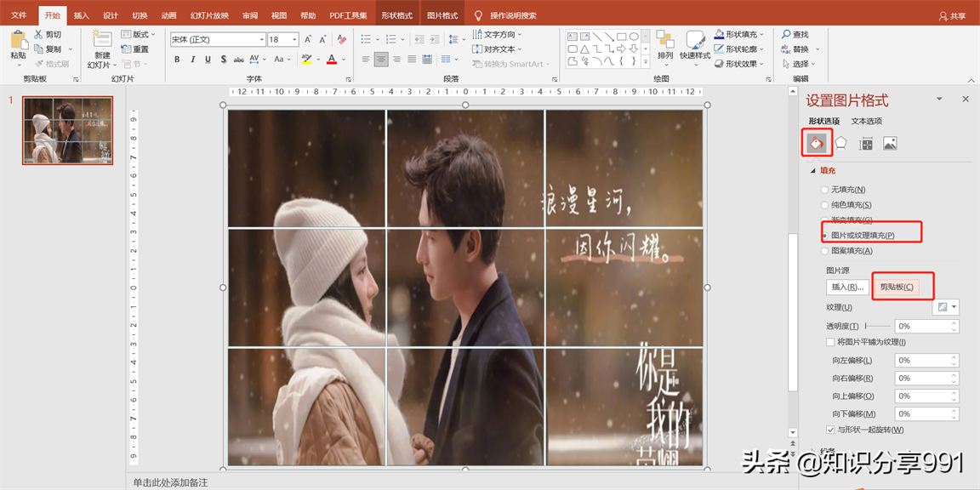Select the Pattern fill (图案填充) radio option

[x=823, y=251]
